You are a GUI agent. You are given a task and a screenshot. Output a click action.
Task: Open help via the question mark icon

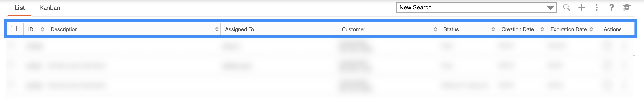612,7
